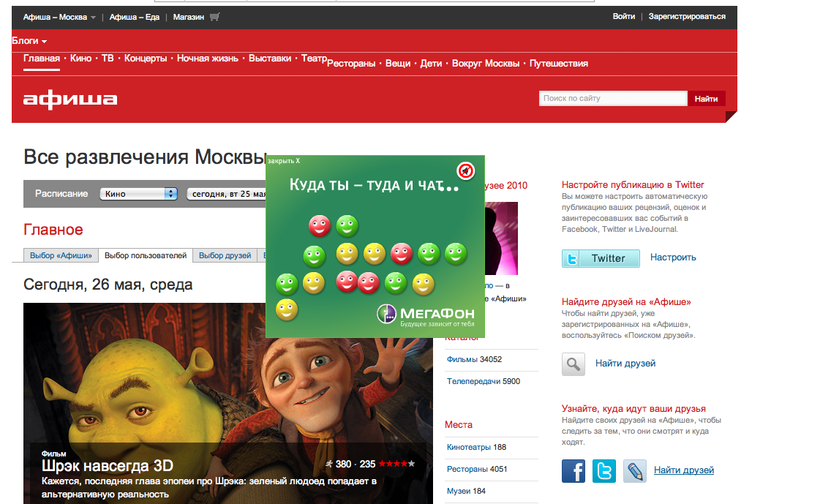Open the Кинотеатры 188 link
831x504 pixels.
(x=476, y=447)
